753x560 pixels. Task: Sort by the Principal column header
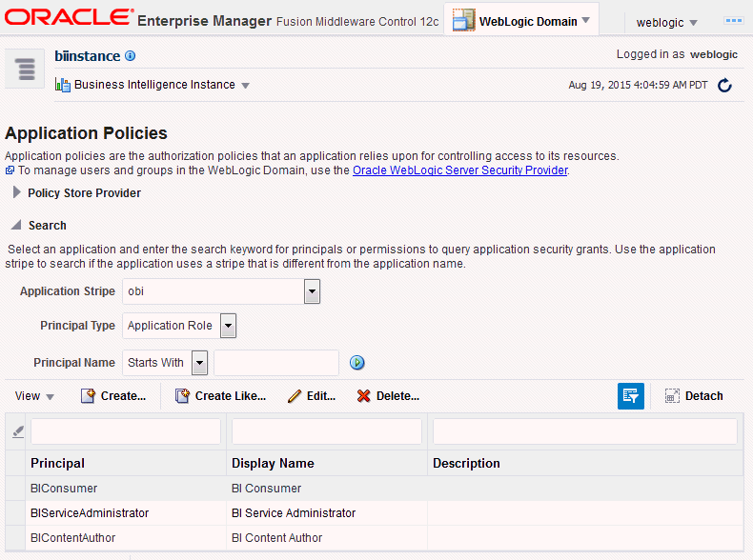(126, 463)
